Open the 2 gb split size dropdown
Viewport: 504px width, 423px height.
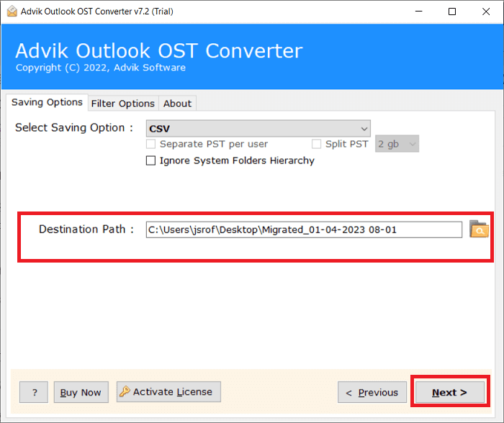point(397,144)
